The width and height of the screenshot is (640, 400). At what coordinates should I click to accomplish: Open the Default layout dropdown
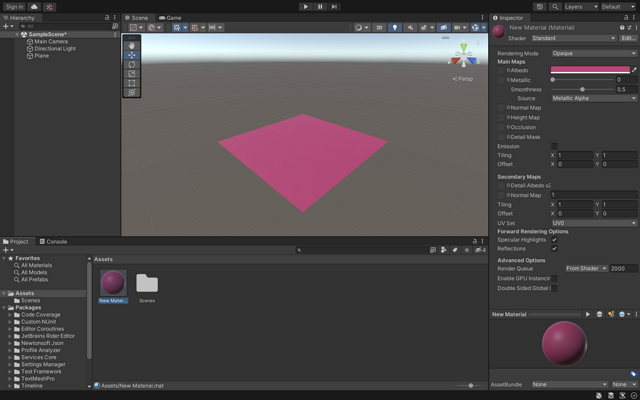tap(618, 7)
